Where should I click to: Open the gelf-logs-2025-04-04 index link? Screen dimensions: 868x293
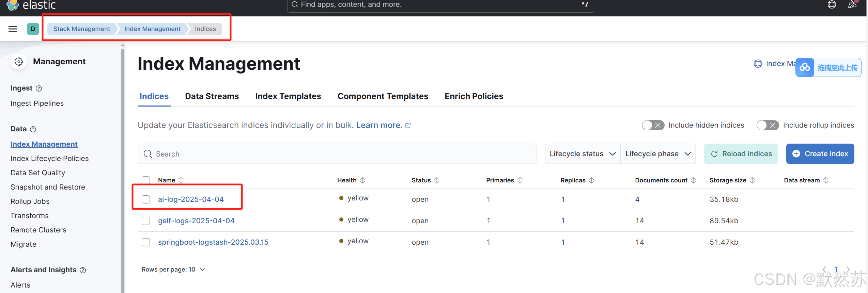tap(196, 221)
